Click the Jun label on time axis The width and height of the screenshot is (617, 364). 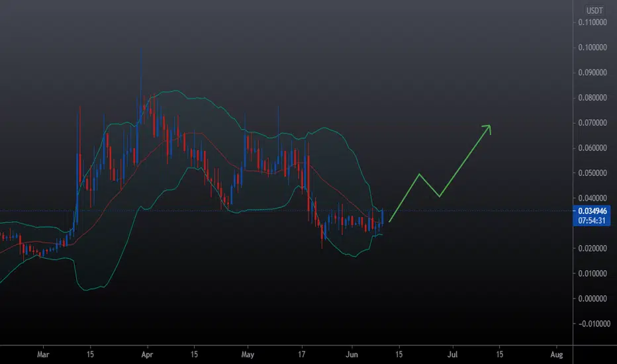pyautogui.click(x=352, y=355)
